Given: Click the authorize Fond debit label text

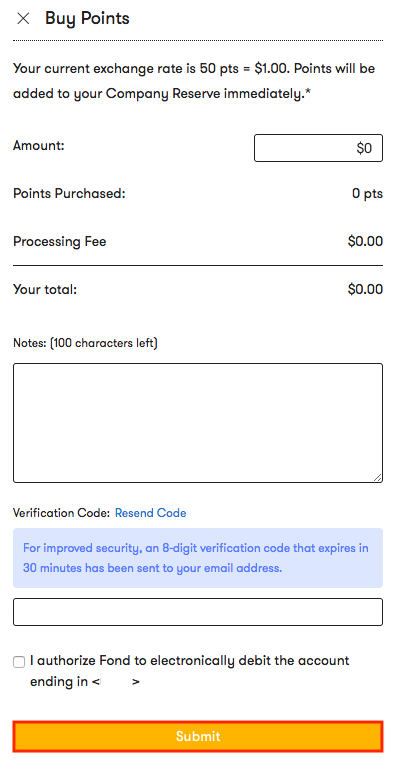Looking at the screenshot, I should click(x=189, y=671).
